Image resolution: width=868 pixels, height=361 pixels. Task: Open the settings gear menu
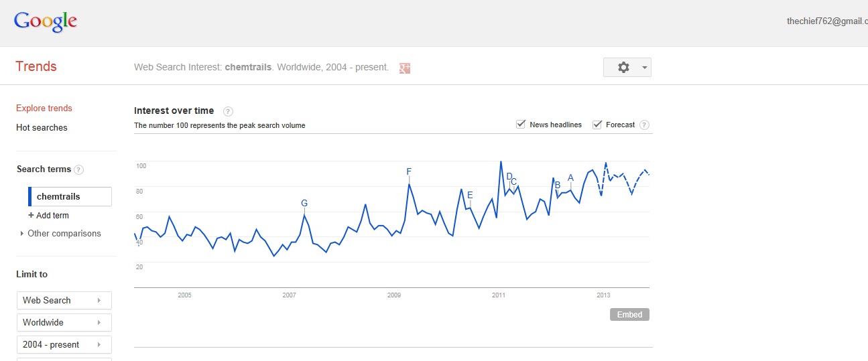point(627,68)
